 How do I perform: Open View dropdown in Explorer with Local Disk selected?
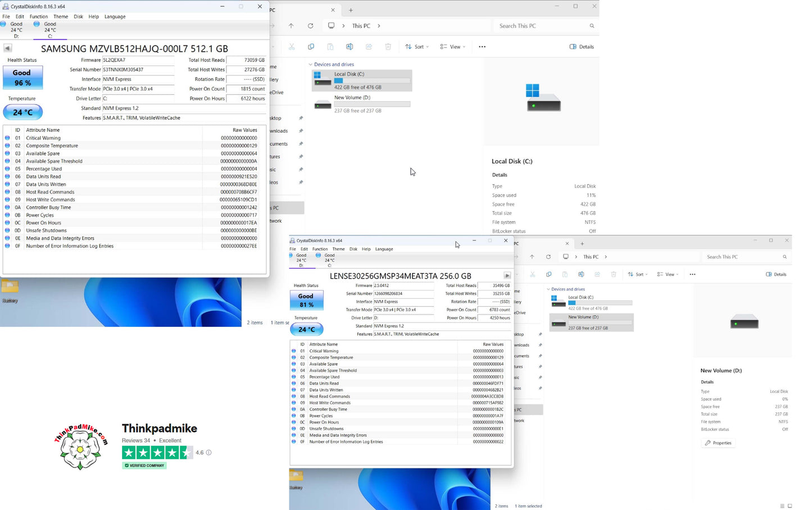click(x=453, y=47)
